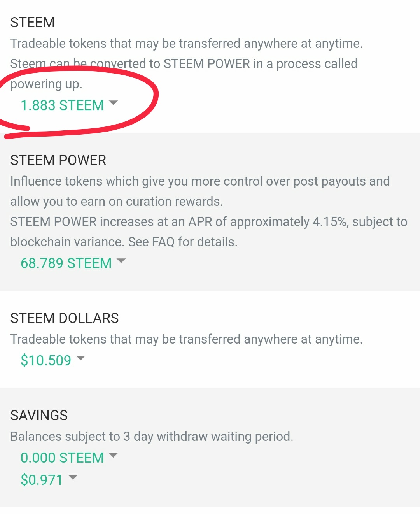
Task: Click the Influence tokens description line
Action: (200, 181)
